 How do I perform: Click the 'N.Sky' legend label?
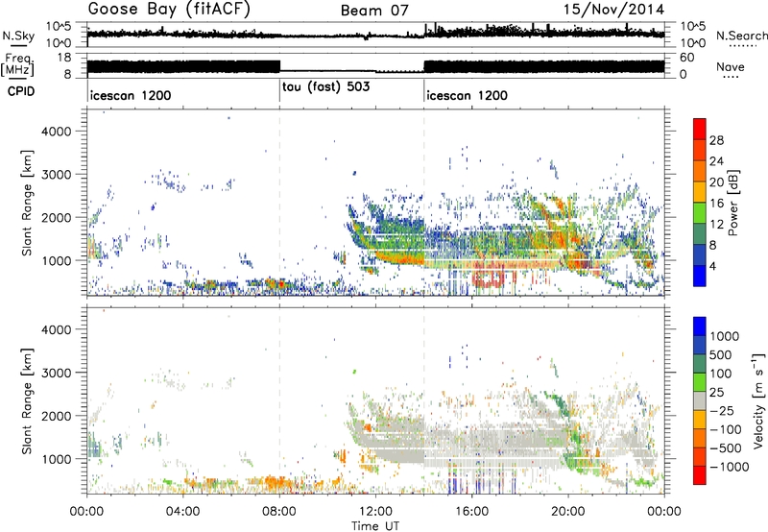[x=18, y=36]
